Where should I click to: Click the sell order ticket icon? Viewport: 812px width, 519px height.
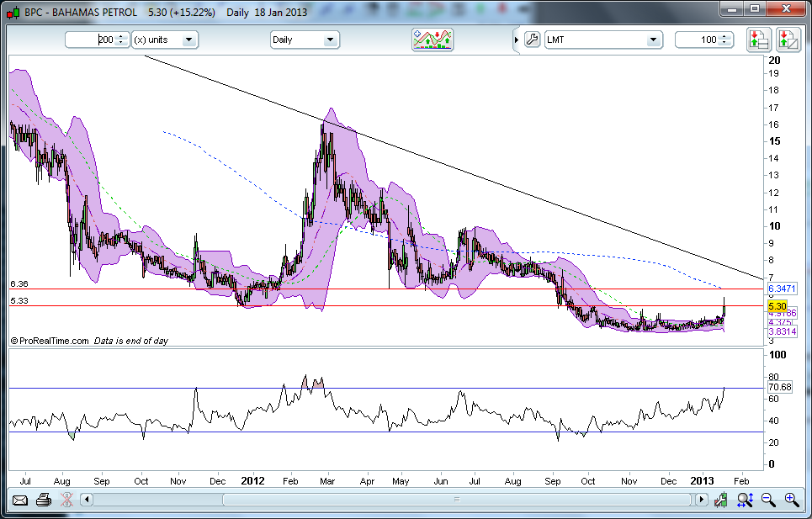tap(788, 40)
